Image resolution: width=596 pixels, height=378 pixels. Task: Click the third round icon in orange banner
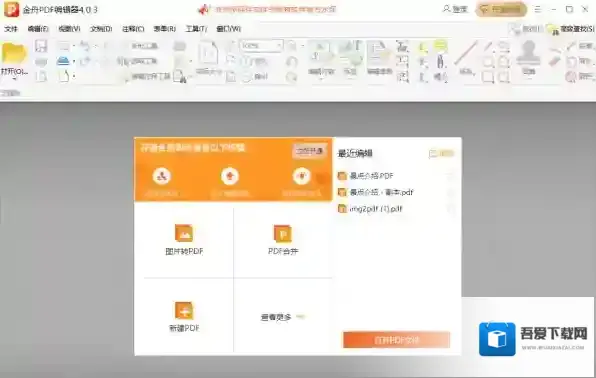pos(301,176)
